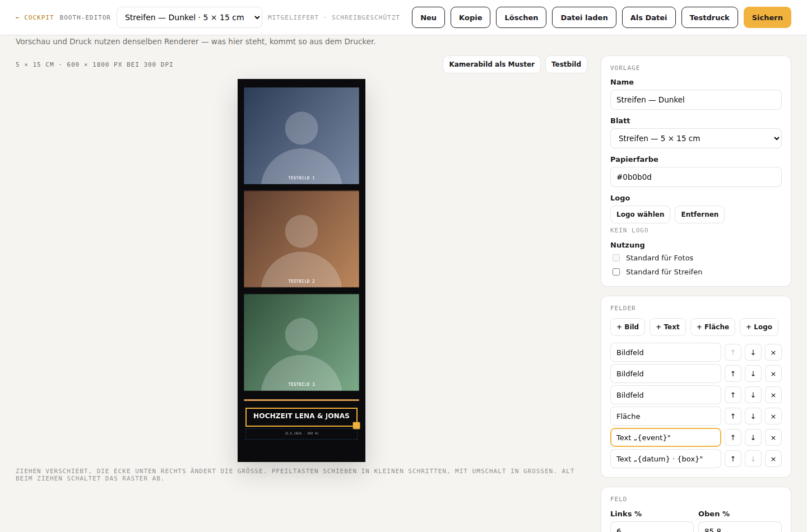Toggle Standard für Fotos checkbox

(616, 258)
